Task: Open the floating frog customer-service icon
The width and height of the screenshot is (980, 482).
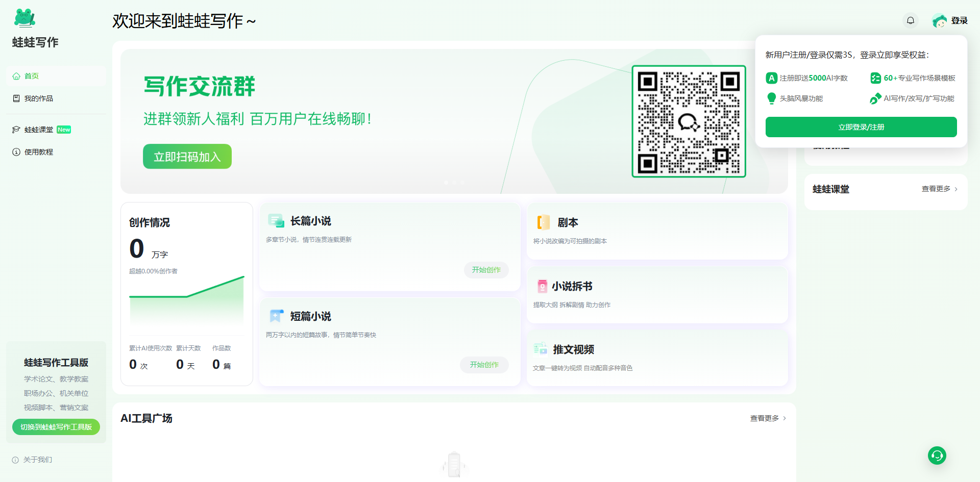Action: 937,455
